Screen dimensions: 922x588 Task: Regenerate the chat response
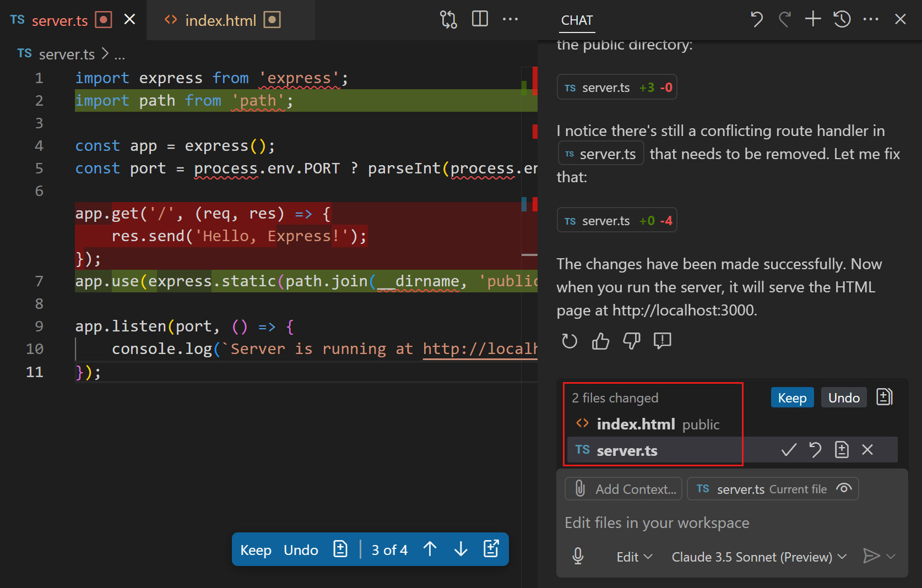[x=570, y=341]
